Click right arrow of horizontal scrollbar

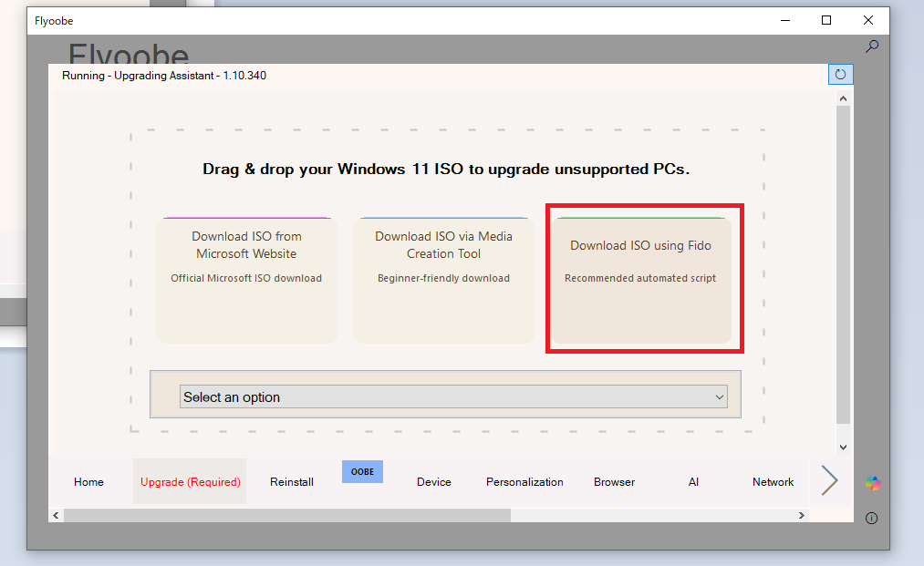tap(802, 515)
